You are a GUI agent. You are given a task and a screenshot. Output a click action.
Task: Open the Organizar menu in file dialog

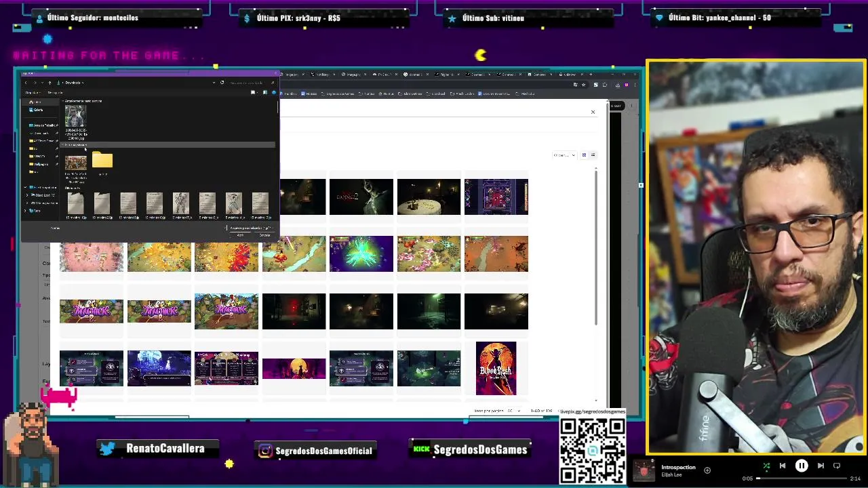pyautogui.click(x=33, y=93)
